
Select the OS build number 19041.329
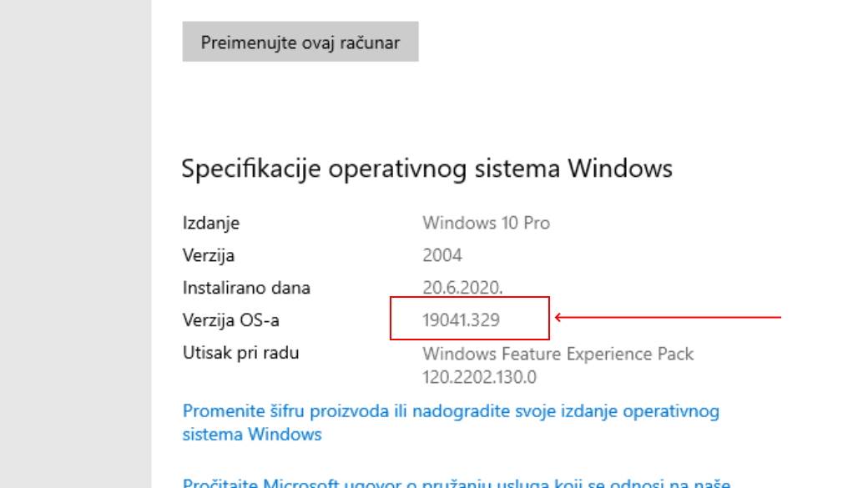462,319
